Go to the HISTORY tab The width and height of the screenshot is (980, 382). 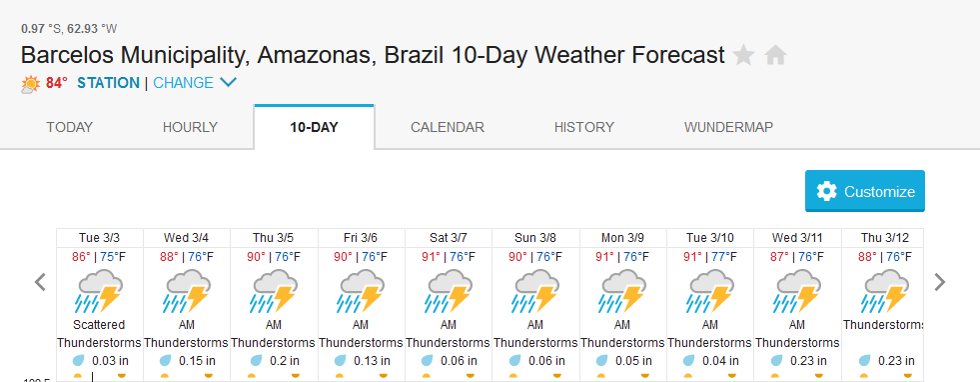(584, 128)
